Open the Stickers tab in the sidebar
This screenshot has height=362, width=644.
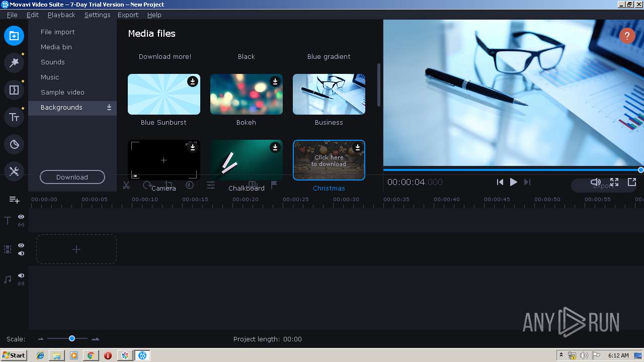[x=14, y=144]
